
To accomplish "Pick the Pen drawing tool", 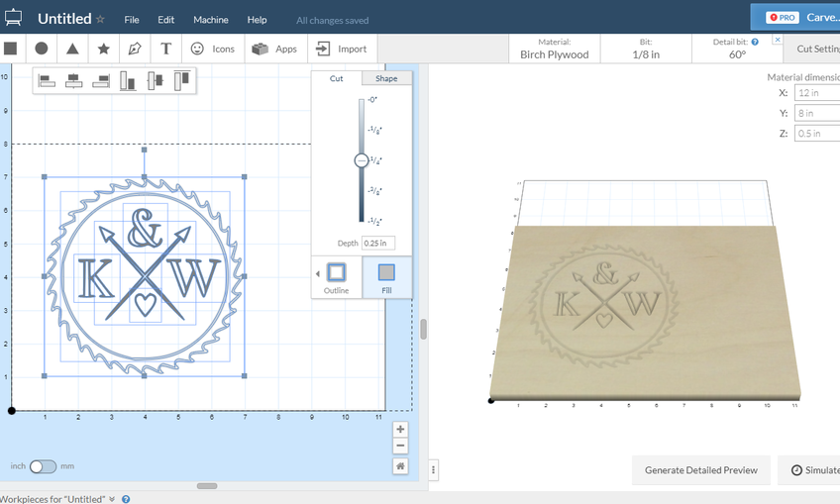I will click(x=134, y=49).
